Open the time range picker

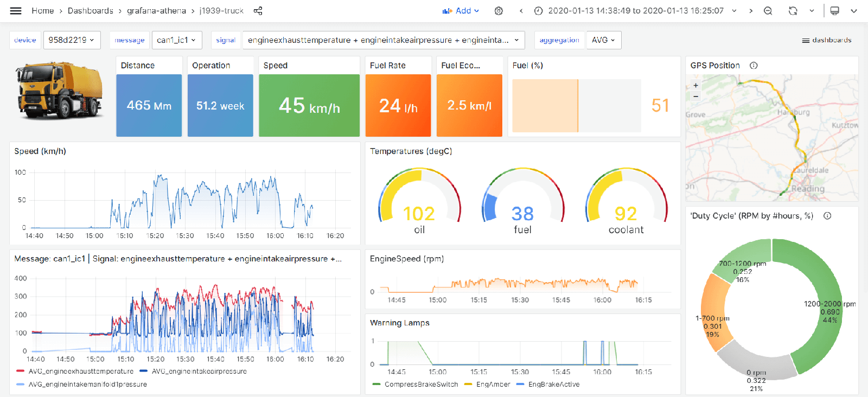(636, 11)
